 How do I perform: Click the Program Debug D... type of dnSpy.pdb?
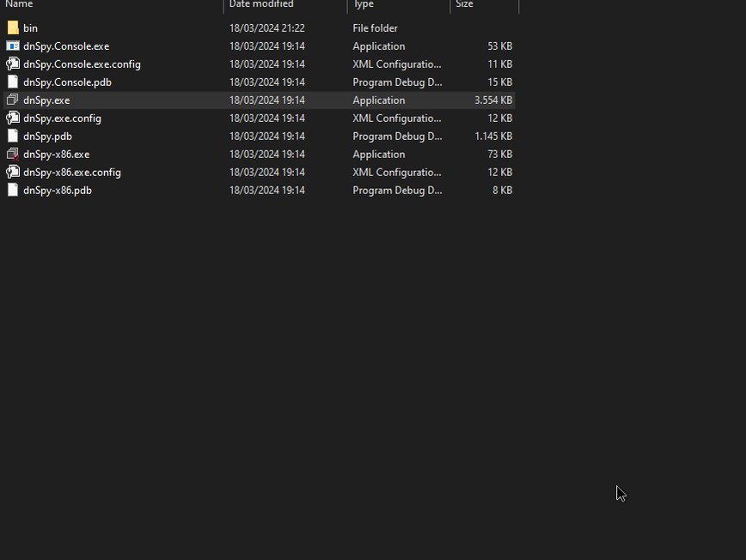coord(397,137)
